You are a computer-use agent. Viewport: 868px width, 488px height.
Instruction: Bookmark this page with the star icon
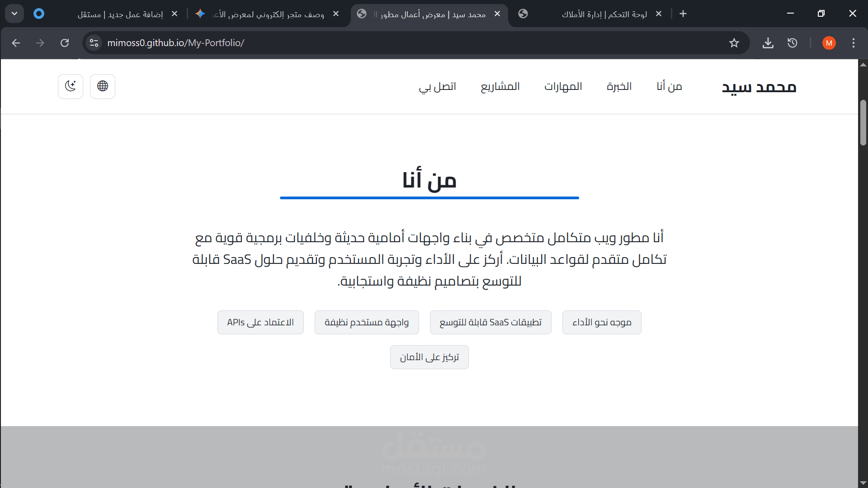734,43
